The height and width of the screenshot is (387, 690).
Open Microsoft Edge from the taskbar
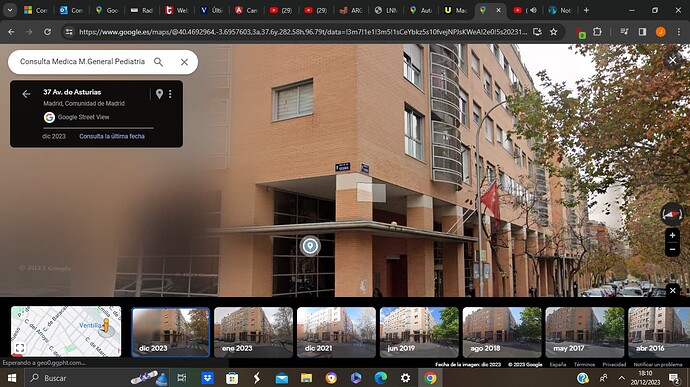[381, 378]
